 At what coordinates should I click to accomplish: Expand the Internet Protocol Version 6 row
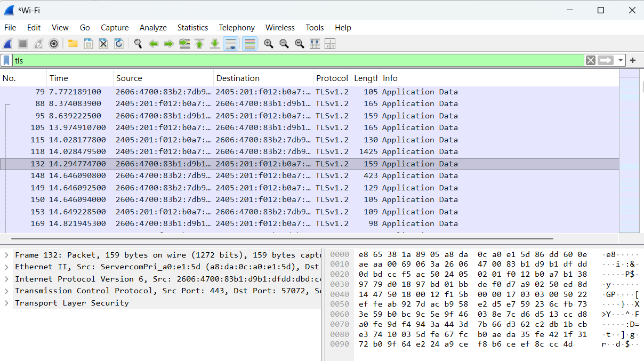point(6,279)
